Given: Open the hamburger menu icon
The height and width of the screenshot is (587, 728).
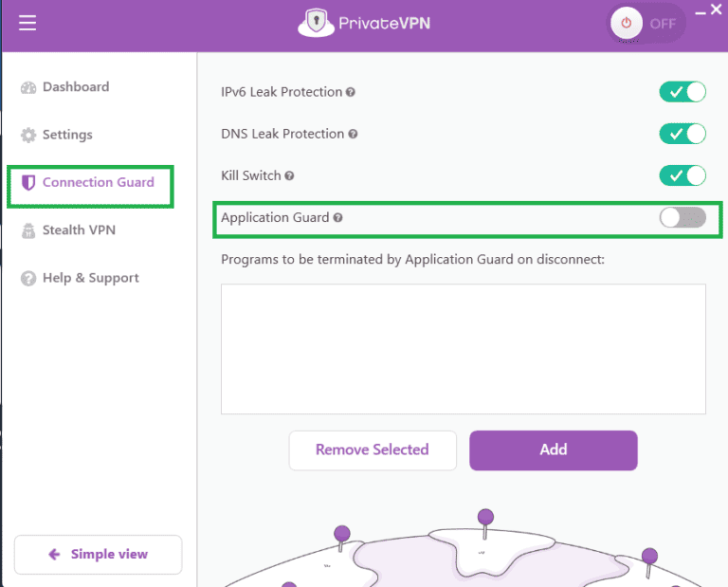Looking at the screenshot, I should point(27,23).
